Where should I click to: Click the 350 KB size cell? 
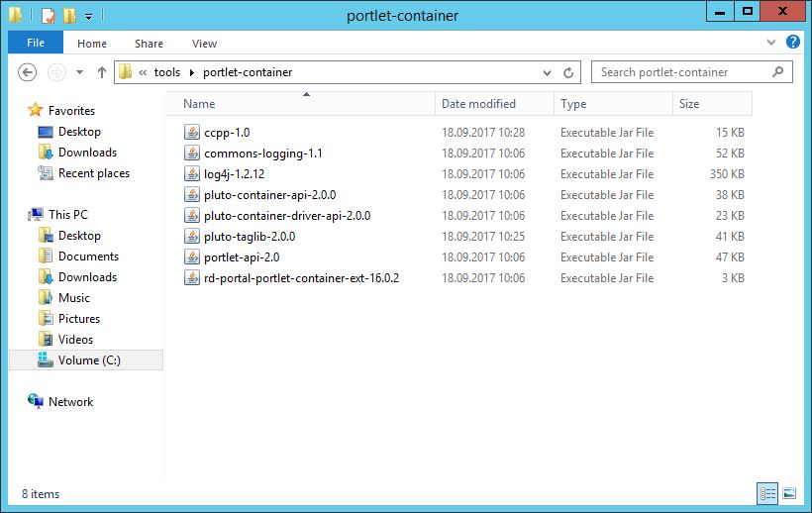(727, 174)
